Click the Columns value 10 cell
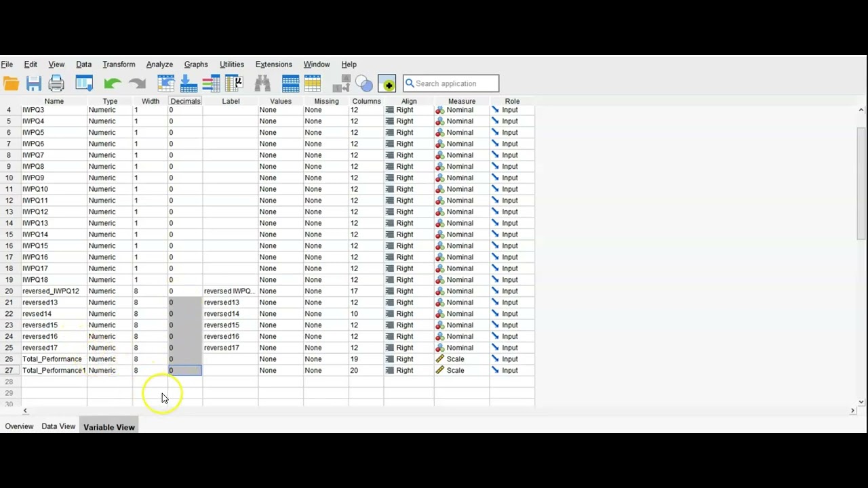Screen dimensions: 868x488 point(366,314)
